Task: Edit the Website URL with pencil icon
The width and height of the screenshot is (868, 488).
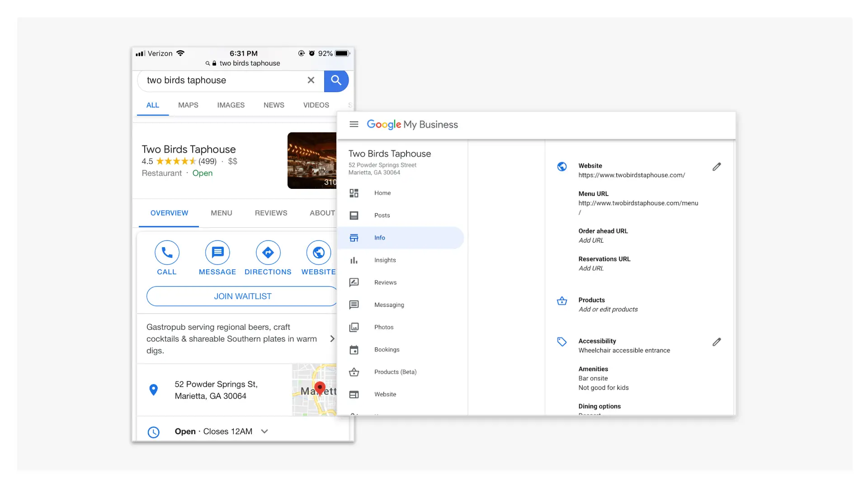Action: click(717, 167)
